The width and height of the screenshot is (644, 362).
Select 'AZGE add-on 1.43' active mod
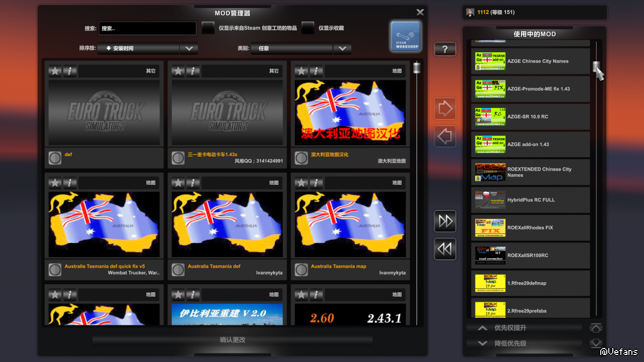(x=530, y=145)
